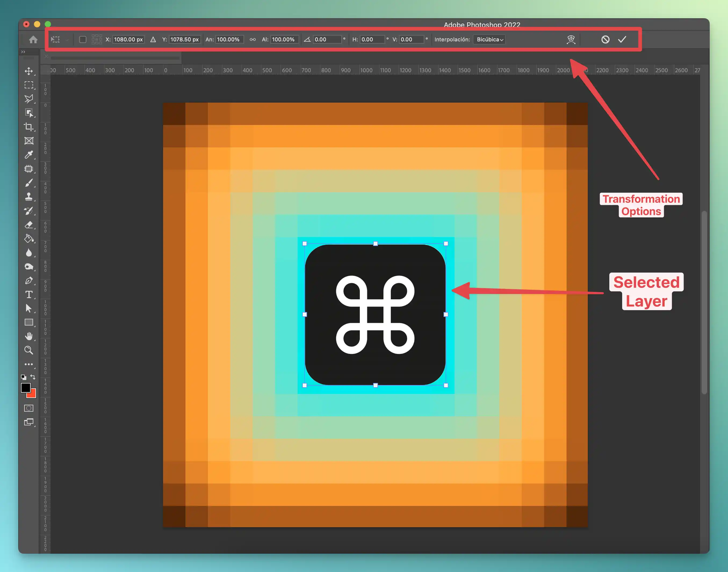Select the Crop tool
The width and height of the screenshot is (728, 572).
pos(29,127)
